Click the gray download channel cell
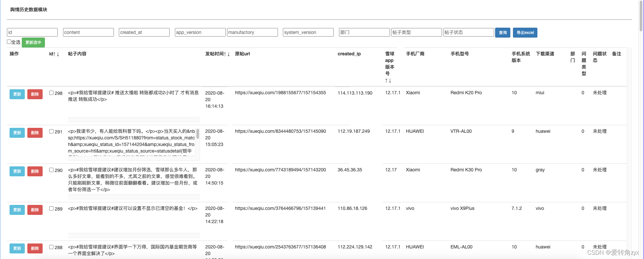This screenshot has height=259, width=644. click(540, 170)
